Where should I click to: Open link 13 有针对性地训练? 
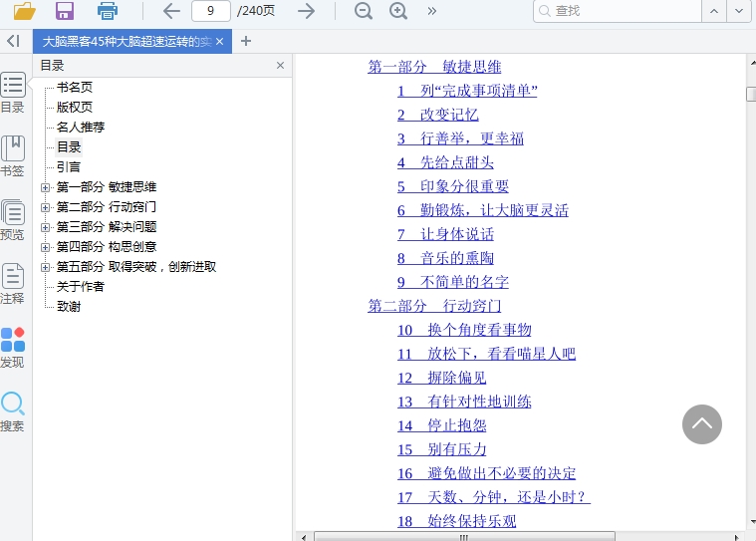464,402
